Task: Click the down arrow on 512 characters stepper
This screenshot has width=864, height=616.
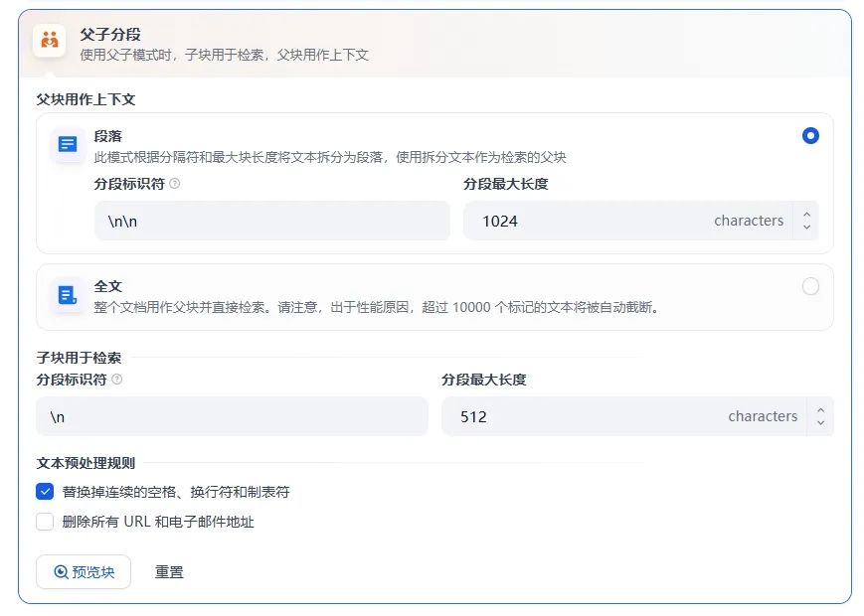Action: [819, 421]
